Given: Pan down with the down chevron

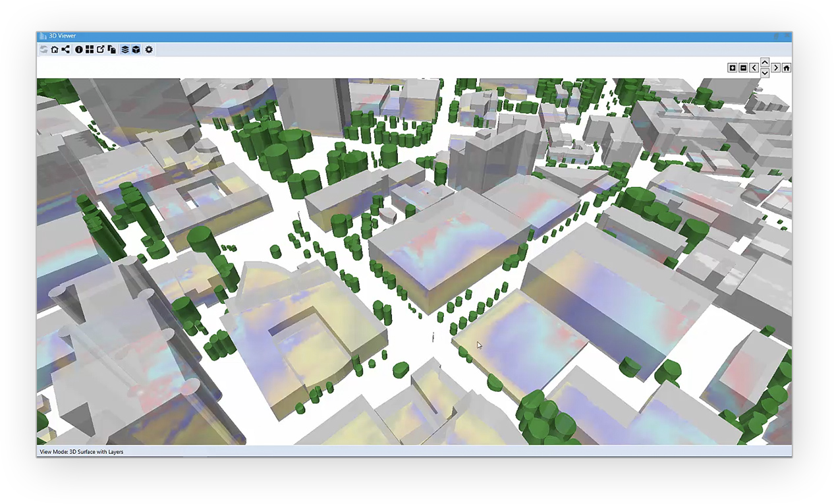Looking at the screenshot, I should pyautogui.click(x=765, y=73).
